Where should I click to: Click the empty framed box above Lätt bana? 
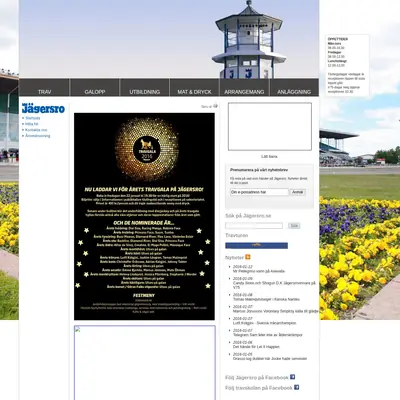[270, 127]
